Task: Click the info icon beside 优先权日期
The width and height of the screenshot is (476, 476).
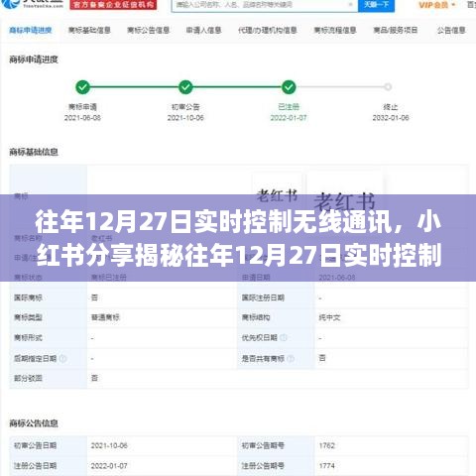Action: 284,337
